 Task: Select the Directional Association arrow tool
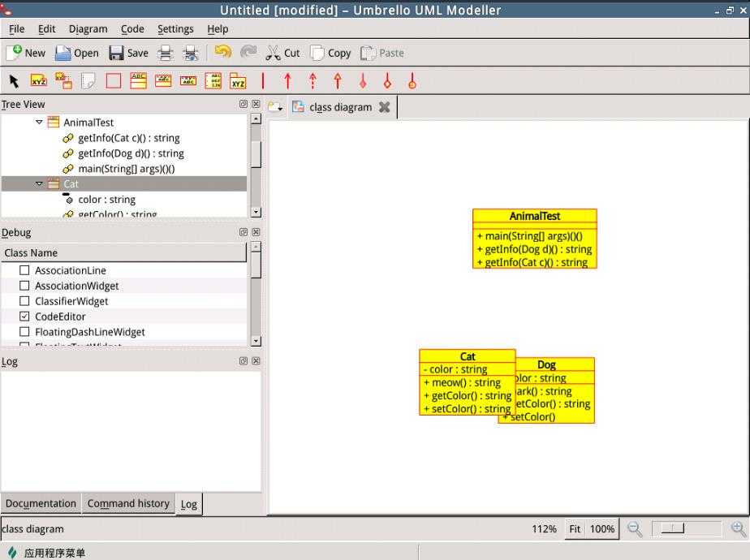pyautogui.click(x=287, y=81)
